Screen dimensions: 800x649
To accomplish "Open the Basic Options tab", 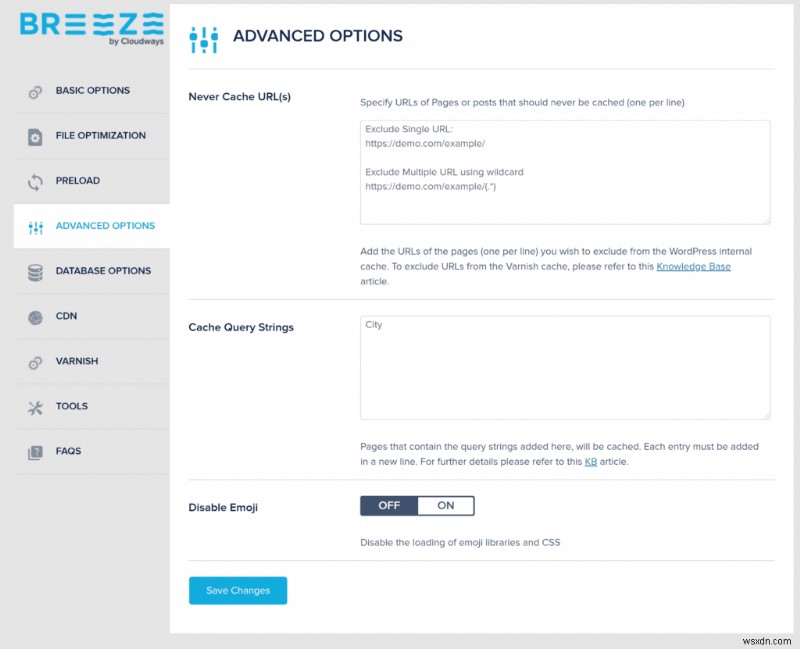I will pyautogui.click(x=93, y=91).
